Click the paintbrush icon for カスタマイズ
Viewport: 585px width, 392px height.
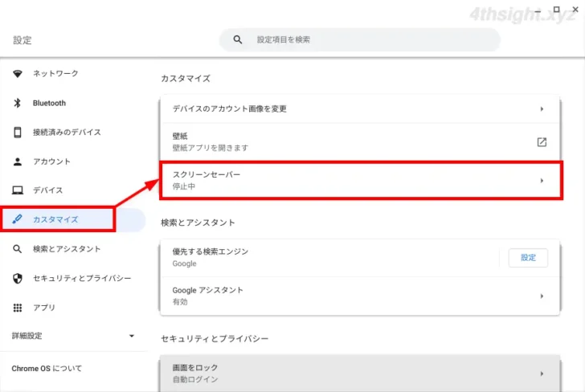tap(17, 219)
